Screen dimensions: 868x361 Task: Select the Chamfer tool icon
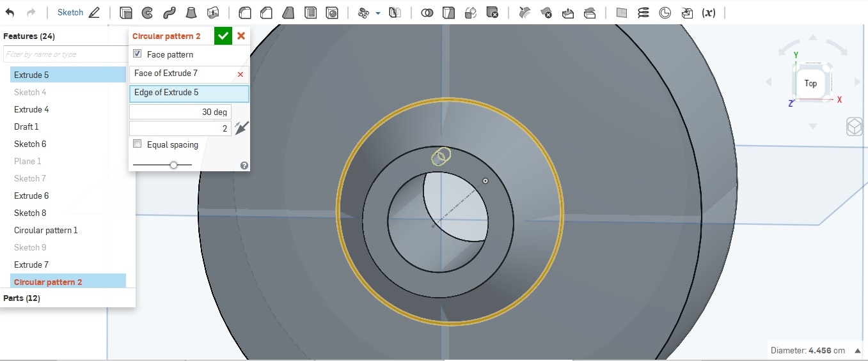[266, 13]
